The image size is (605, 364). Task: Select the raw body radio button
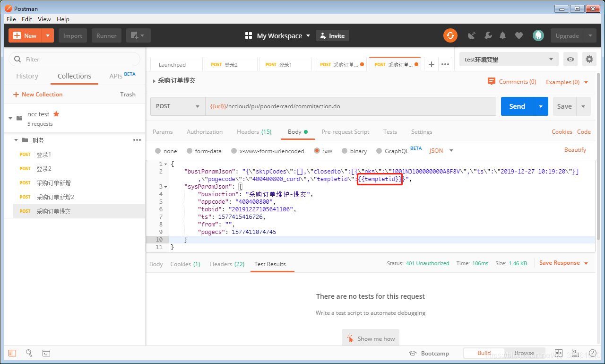[x=317, y=151]
